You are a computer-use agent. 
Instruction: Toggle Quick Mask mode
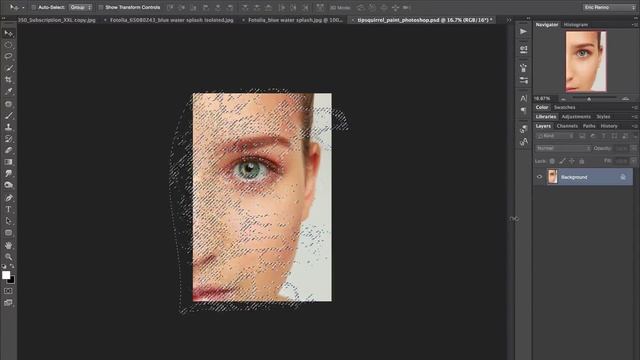[x=8, y=291]
